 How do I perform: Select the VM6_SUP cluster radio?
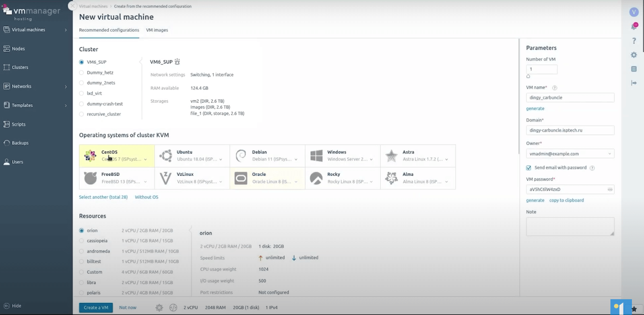[81, 62]
